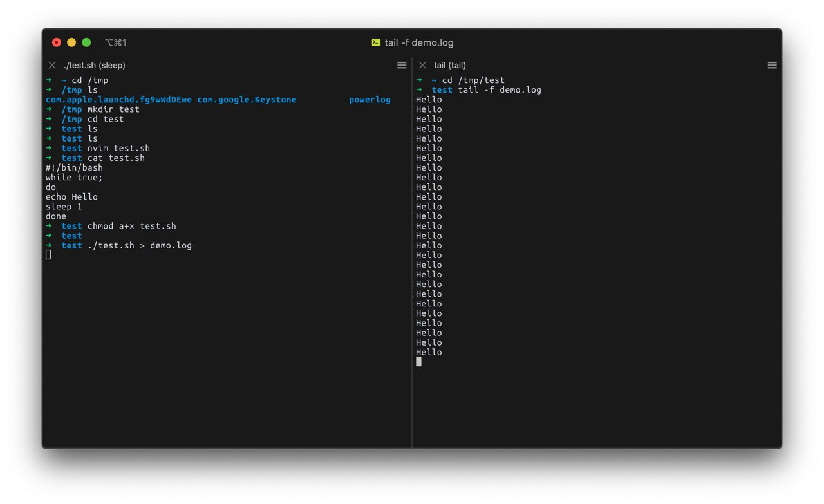Click 'powerlog' directory name
This screenshot has height=504, width=824.
[x=370, y=100]
